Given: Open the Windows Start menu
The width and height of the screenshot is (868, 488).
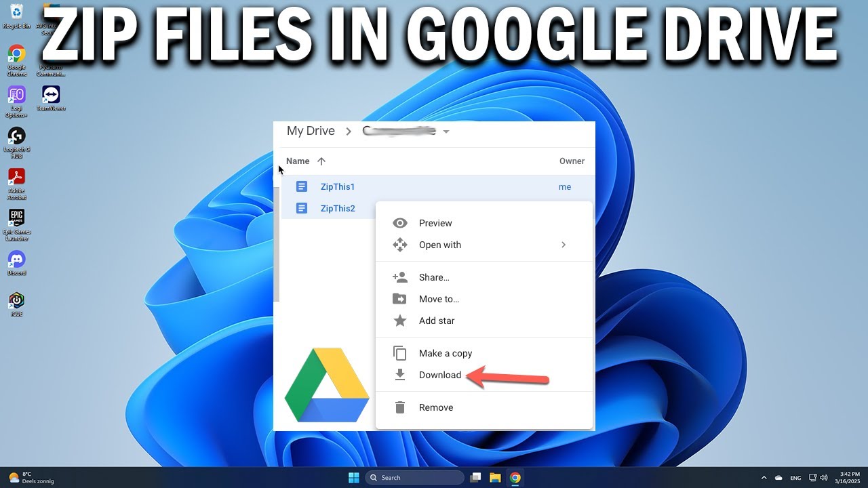Looking at the screenshot, I should click(x=353, y=478).
